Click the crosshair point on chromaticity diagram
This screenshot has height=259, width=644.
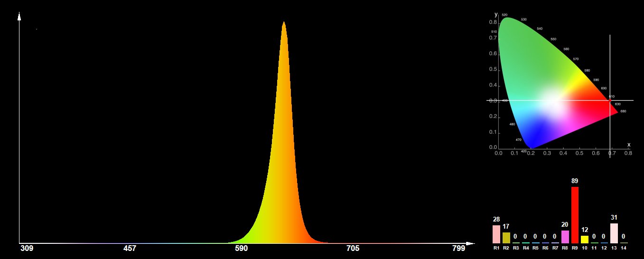point(610,100)
